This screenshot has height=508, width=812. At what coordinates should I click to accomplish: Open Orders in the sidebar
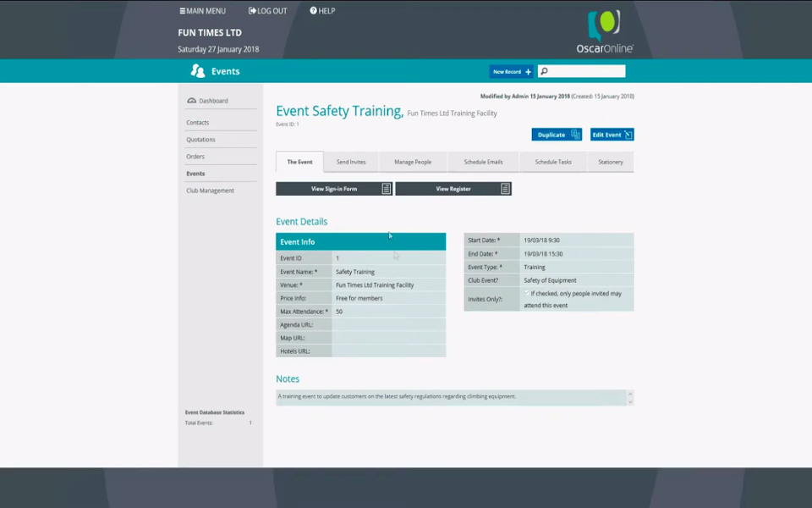point(195,157)
